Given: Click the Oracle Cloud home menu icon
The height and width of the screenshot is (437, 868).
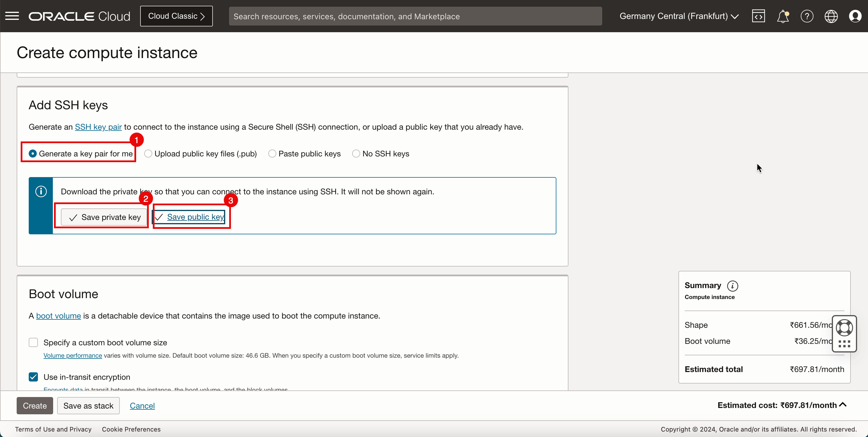Looking at the screenshot, I should tap(12, 16).
